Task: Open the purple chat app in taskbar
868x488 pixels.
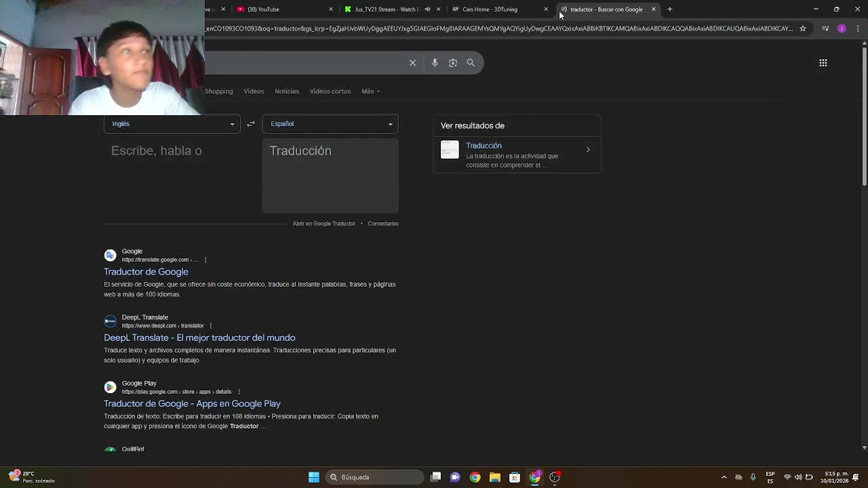Action: click(x=455, y=477)
